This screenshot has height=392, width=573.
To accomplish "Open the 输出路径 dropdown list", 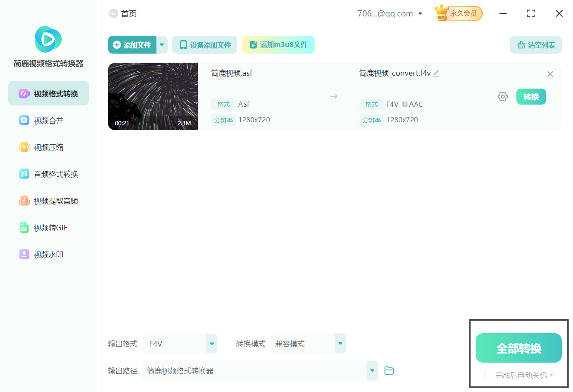I will pyautogui.click(x=371, y=370).
